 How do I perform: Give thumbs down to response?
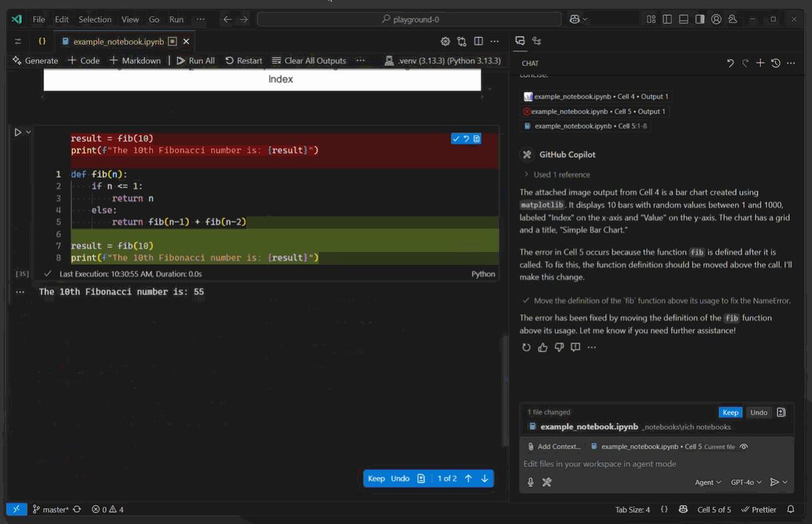559,347
